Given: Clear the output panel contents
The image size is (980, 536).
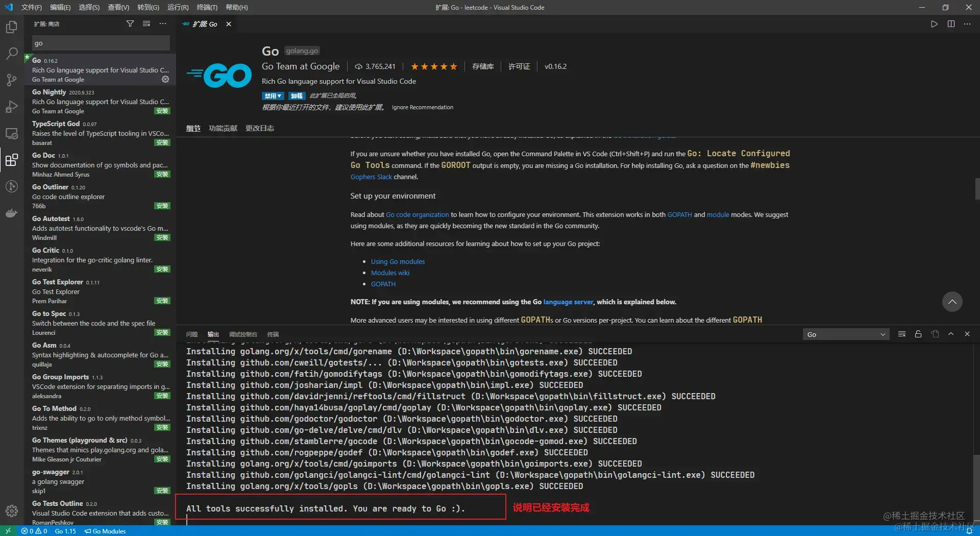Looking at the screenshot, I should (x=902, y=334).
